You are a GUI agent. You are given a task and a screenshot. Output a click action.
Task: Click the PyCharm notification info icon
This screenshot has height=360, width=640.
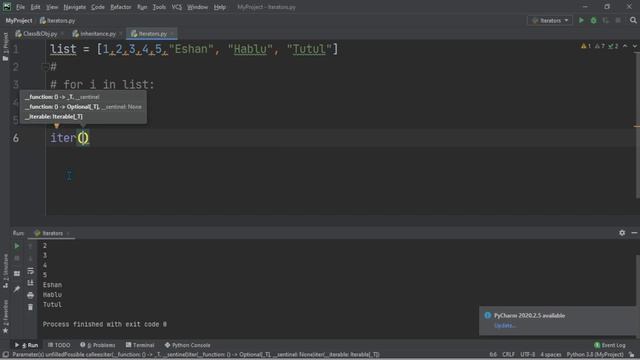(x=487, y=316)
